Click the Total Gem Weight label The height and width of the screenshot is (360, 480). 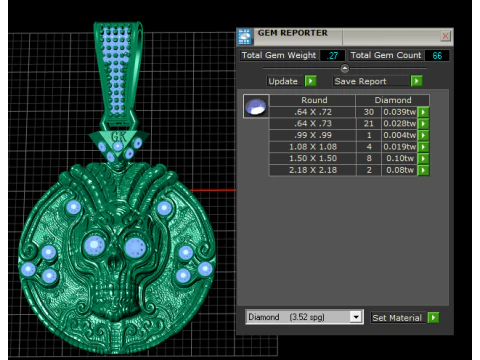[279, 55]
